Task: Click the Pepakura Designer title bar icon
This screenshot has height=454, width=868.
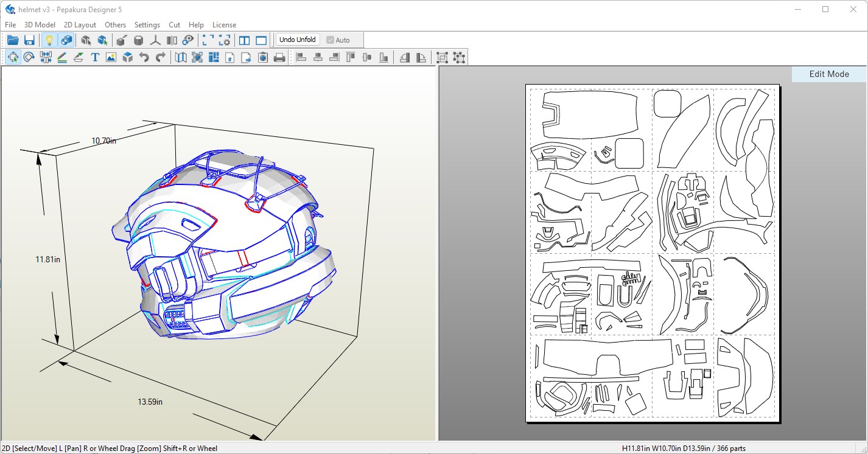Action: 10,9
